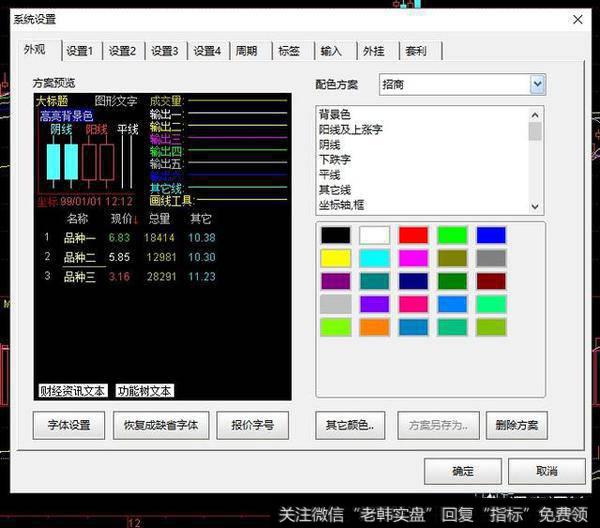The image size is (600, 528).
Task: Pick the bright green swatch in top row
Action: (x=452, y=235)
